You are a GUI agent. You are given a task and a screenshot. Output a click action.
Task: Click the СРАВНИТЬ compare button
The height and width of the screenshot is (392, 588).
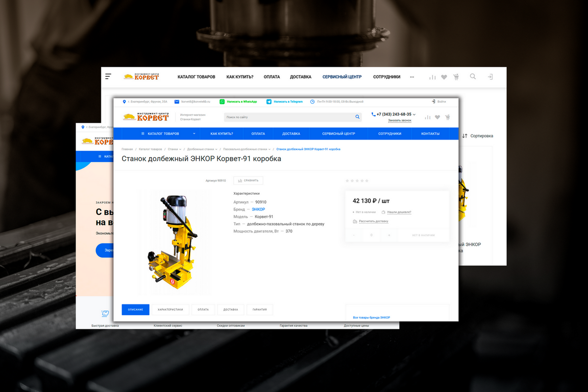(x=248, y=181)
